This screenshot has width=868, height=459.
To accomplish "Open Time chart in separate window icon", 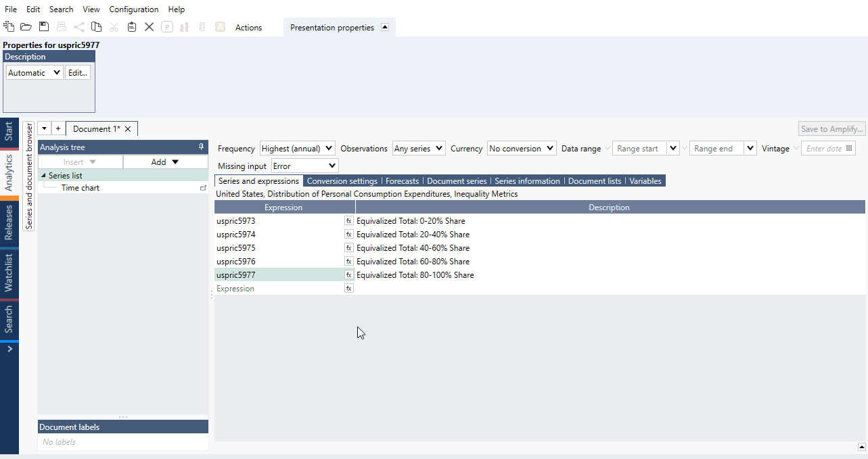I will [203, 188].
